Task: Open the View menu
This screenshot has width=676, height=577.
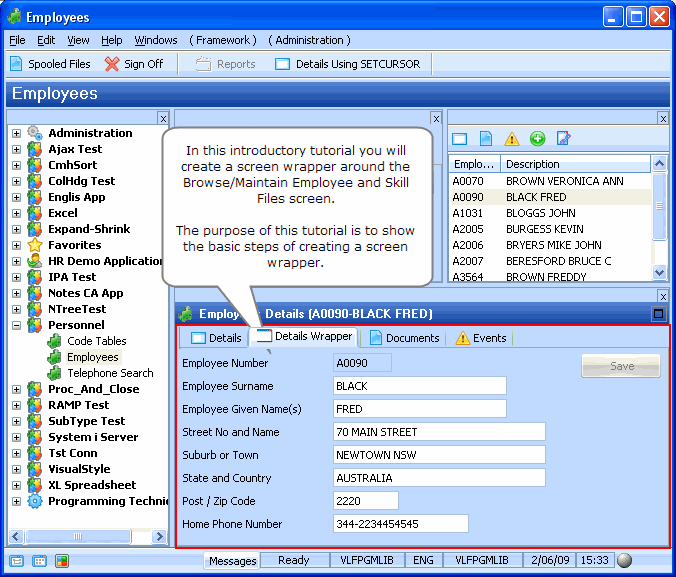Action: [x=78, y=40]
